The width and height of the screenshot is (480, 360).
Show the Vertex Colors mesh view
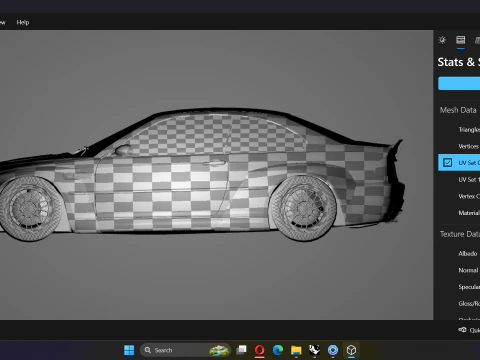(x=459, y=196)
